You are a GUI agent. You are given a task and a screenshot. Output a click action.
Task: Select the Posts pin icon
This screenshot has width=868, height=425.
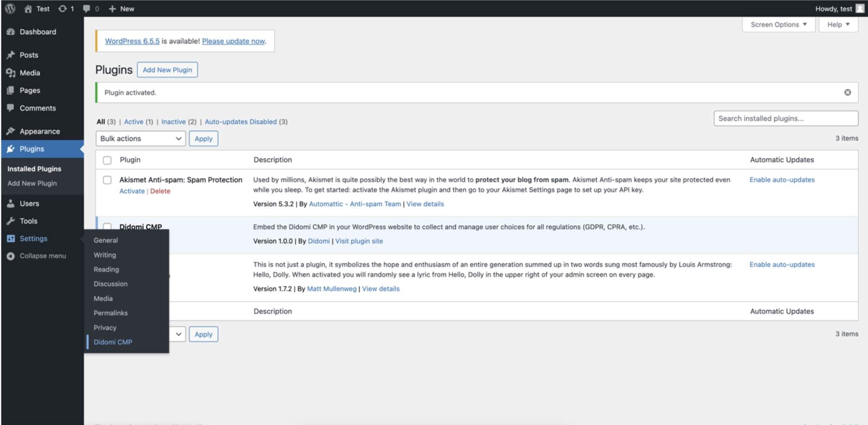click(11, 55)
